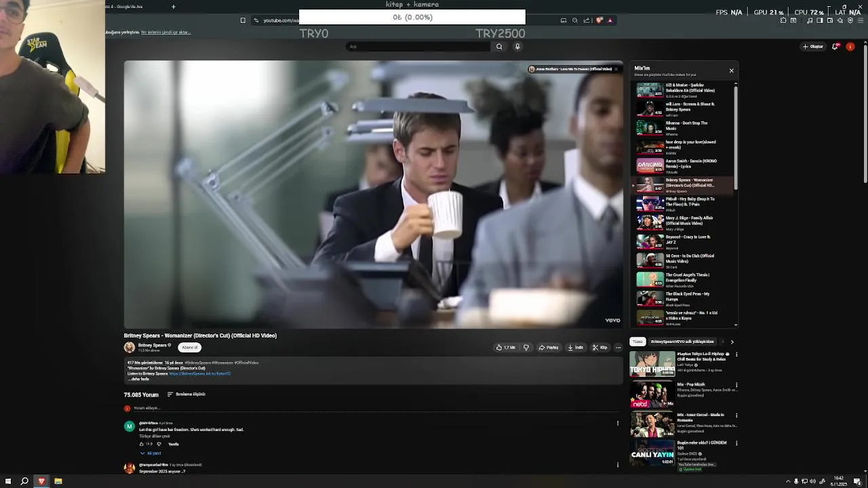868x488 pixels.
Task: Open options for Mix - Pop Müzik
Action: pyautogui.click(x=736, y=385)
